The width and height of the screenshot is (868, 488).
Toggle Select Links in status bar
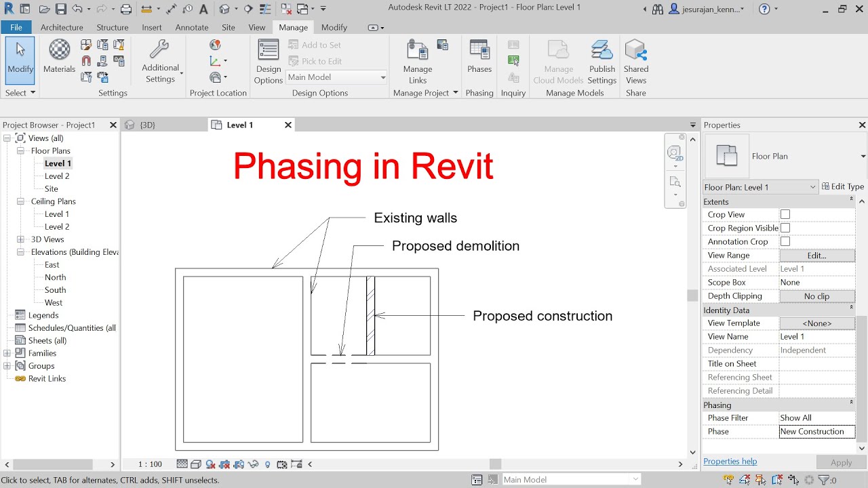(x=729, y=480)
